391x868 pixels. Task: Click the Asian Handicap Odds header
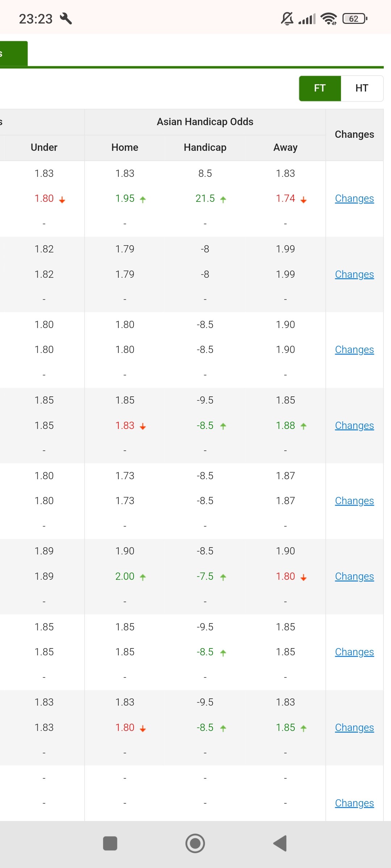click(205, 122)
